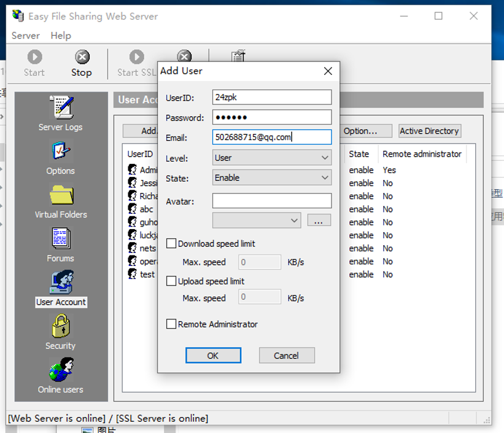This screenshot has width=504, height=433.
Task: Click the download Max. speed field
Action: (260, 262)
